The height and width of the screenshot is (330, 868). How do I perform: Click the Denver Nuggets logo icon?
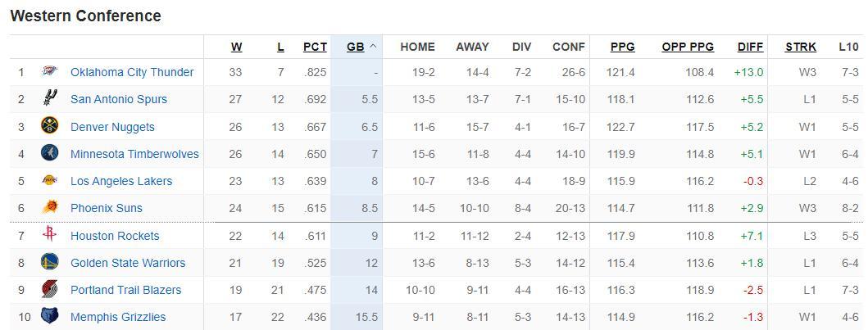[x=49, y=127]
